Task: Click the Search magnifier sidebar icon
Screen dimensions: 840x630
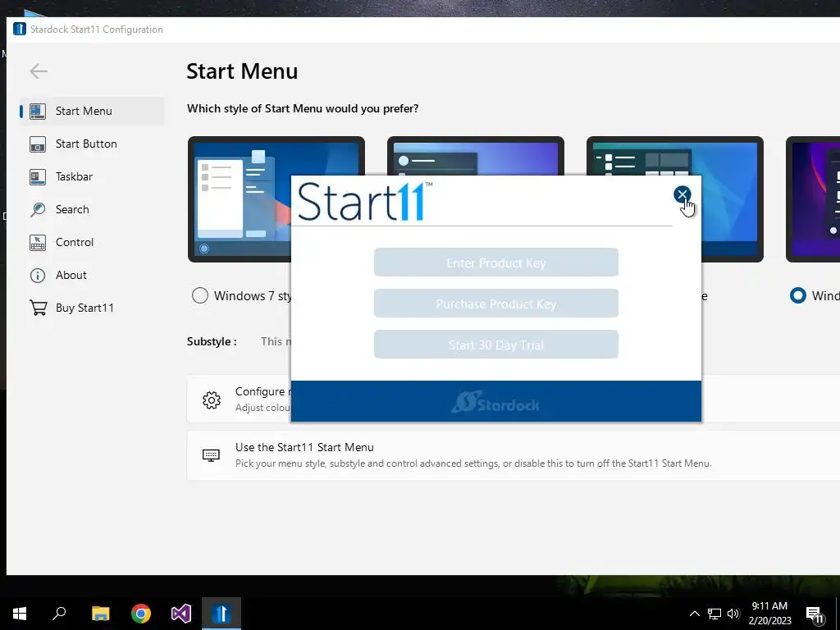Action: [x=38, y=209]
